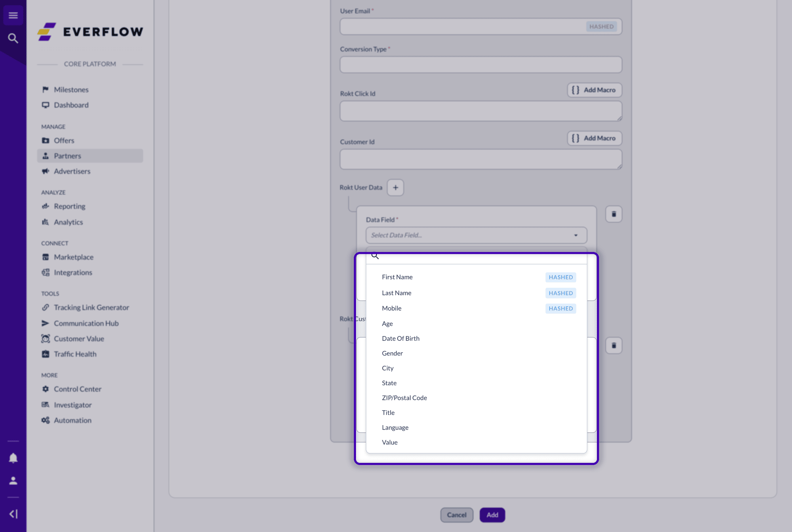Focus the Conversion Type input field
Viewport: 792px width, 532px height.
481,65
